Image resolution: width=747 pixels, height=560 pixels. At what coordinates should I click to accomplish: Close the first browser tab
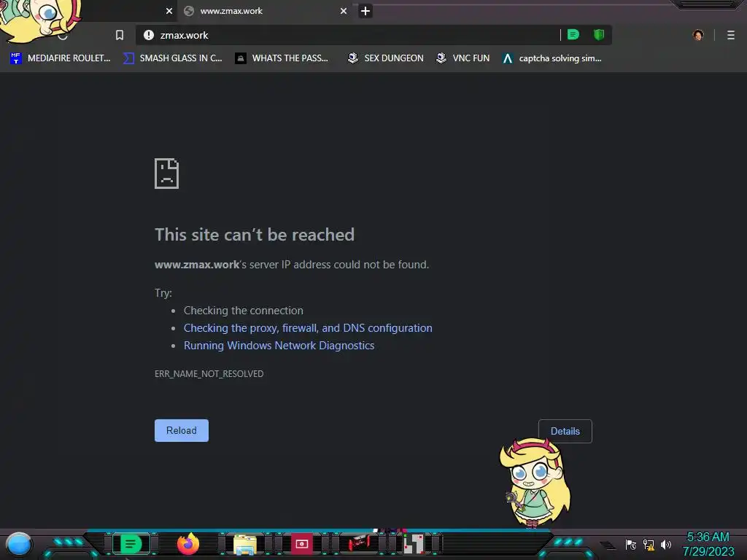[169, 11]
